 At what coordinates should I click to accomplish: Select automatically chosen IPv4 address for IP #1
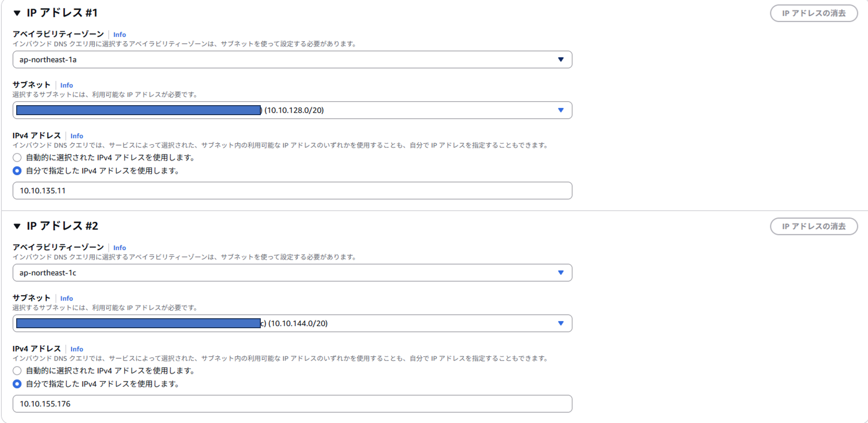click(x=17, y=158)
